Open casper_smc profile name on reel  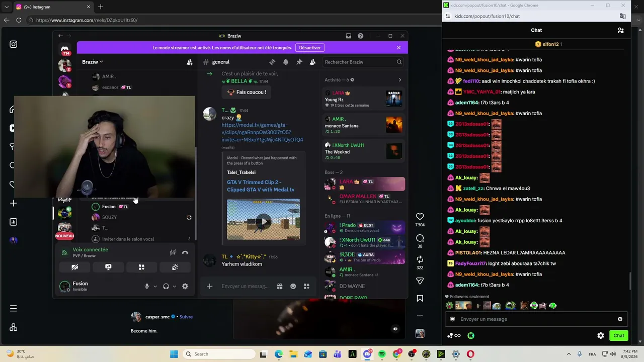[x=157, y=317]
